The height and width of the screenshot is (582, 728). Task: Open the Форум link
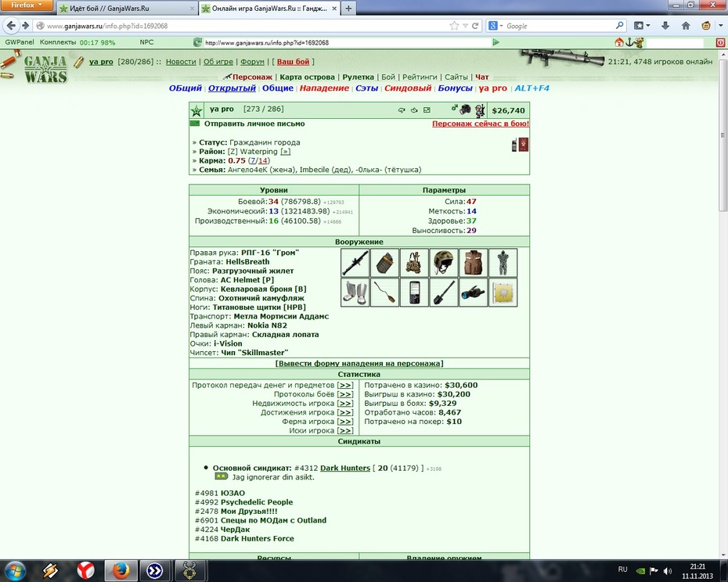coord(252,62)
